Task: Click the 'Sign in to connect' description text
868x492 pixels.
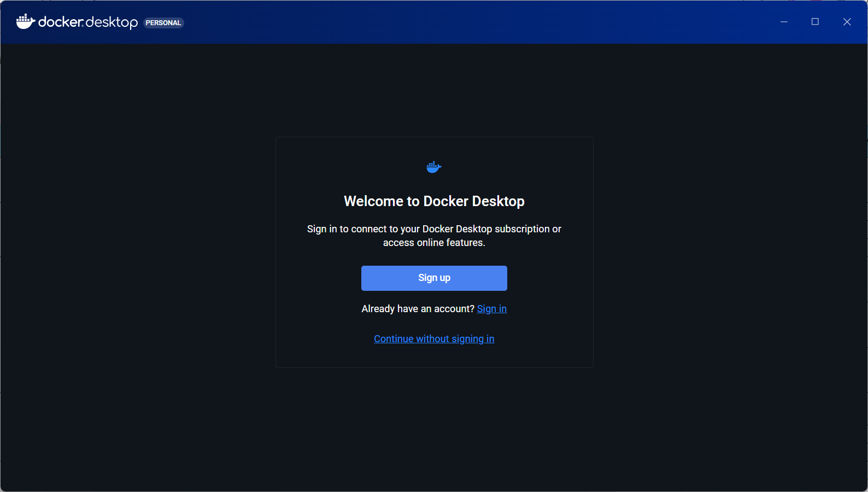Action: pos(434,236)
